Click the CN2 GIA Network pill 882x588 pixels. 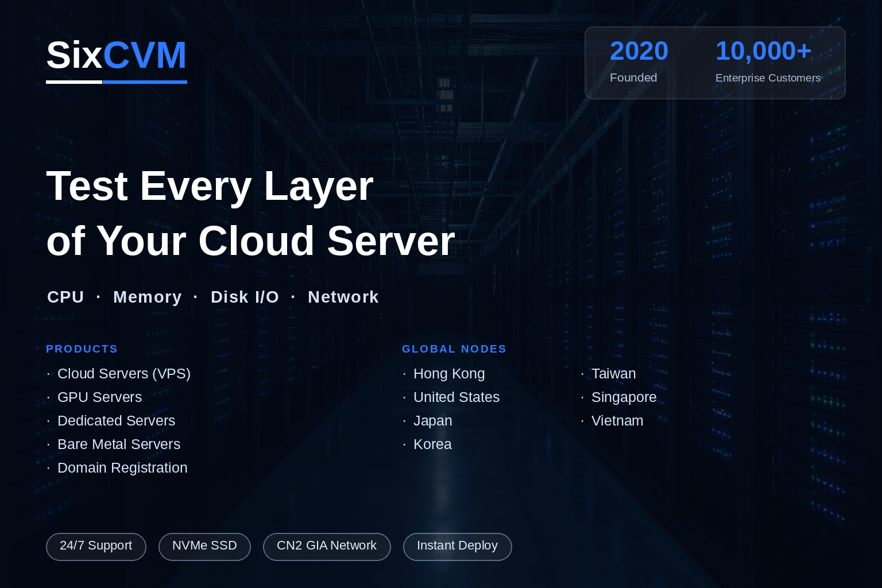click(327, 547)
